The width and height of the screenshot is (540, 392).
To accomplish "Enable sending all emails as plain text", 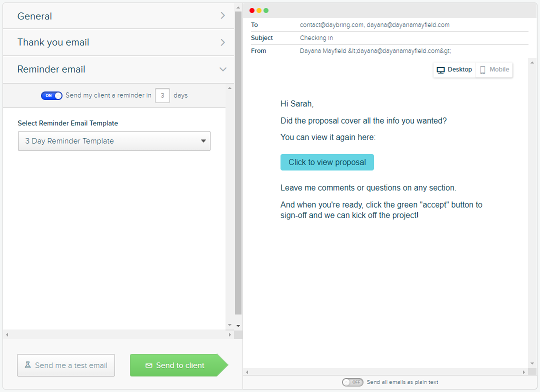I will pos(352,382).
